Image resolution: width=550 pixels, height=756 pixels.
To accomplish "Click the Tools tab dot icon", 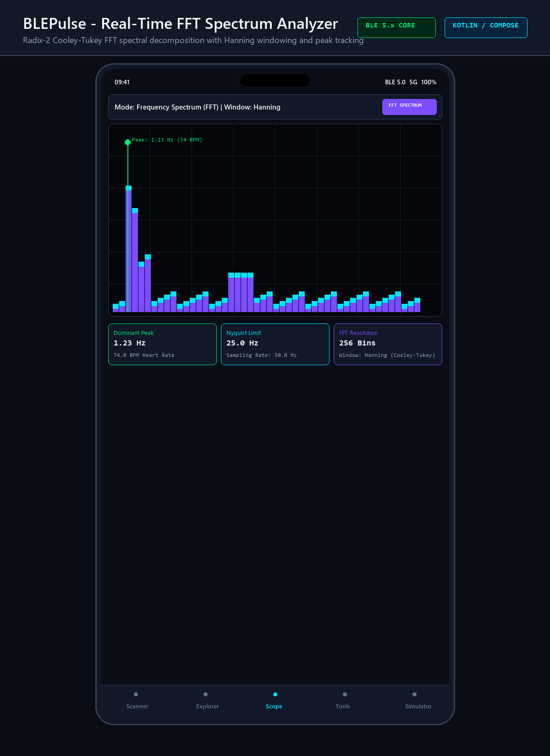I will pyautogui.click(x=345, y=694).
